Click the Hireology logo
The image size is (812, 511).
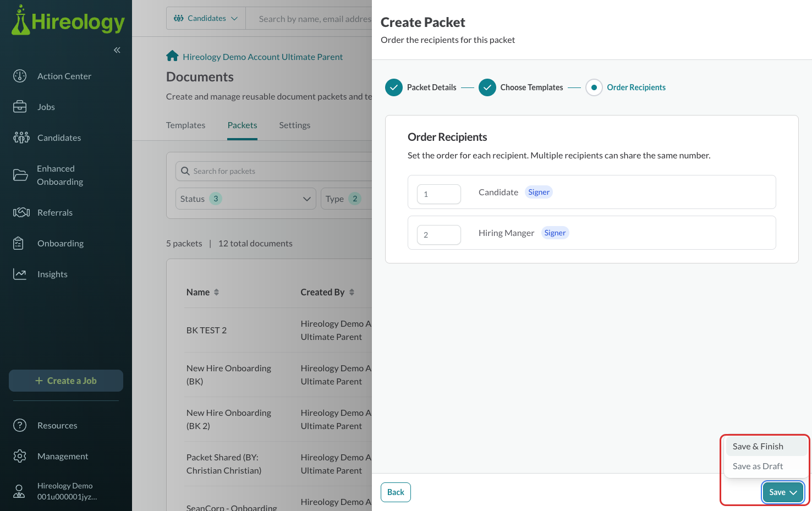[68, 21]
